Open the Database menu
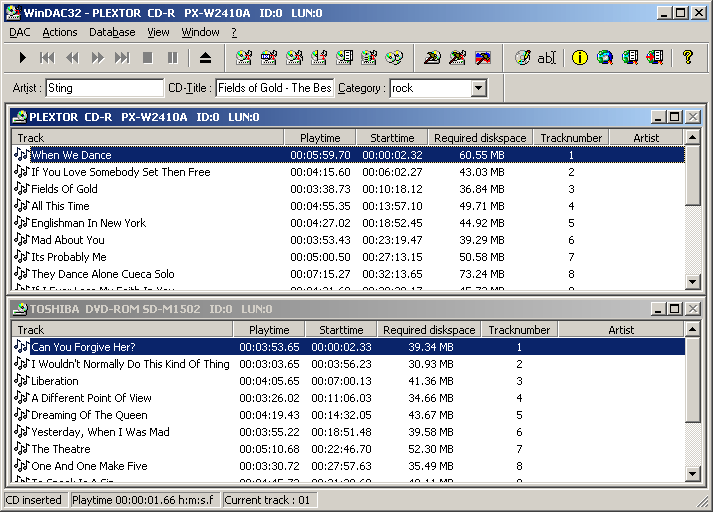 point(112,32)
